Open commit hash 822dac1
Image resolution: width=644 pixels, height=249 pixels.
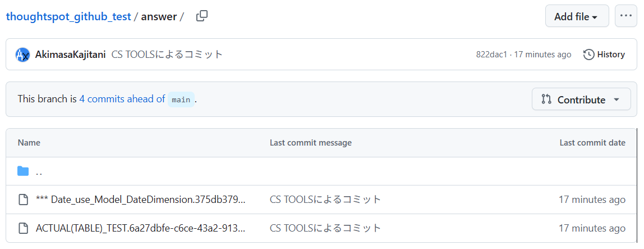[491, 55]
